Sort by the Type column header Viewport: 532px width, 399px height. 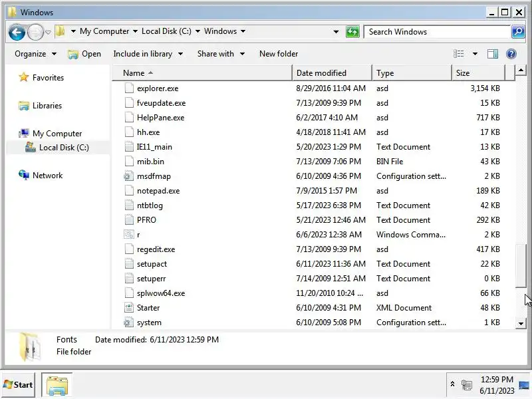point(412,73)
